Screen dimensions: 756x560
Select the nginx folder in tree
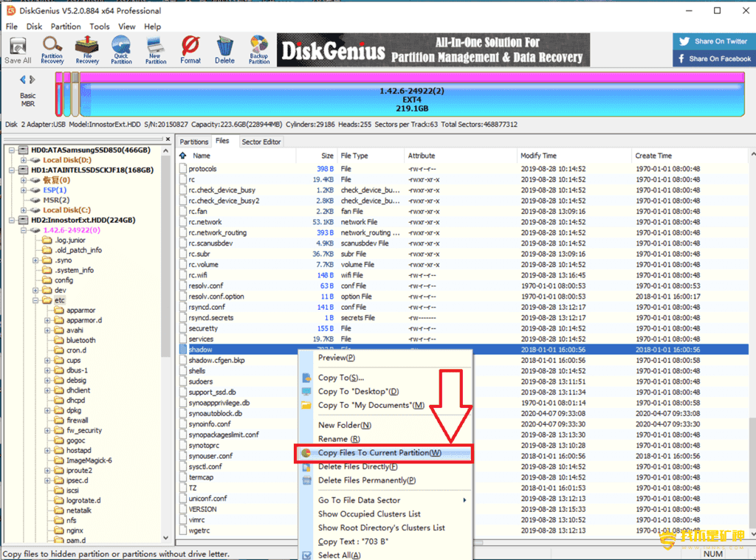click(75, 530)
